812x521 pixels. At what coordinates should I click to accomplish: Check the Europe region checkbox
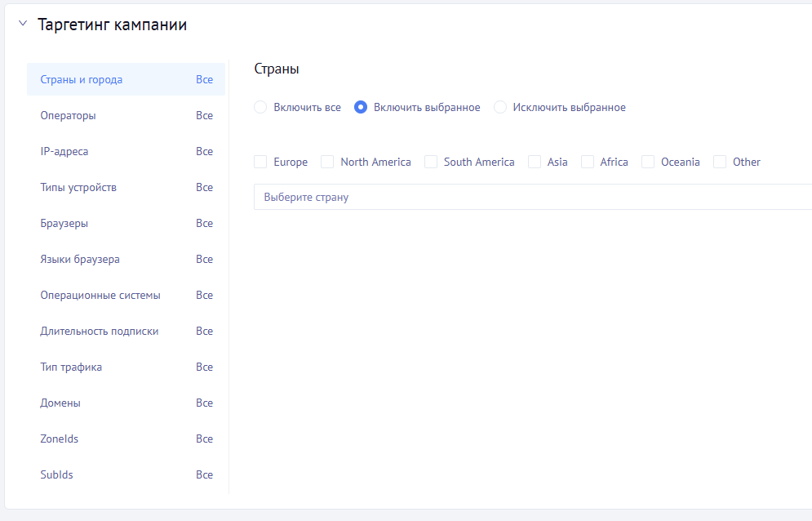click(x=261, y=162)
